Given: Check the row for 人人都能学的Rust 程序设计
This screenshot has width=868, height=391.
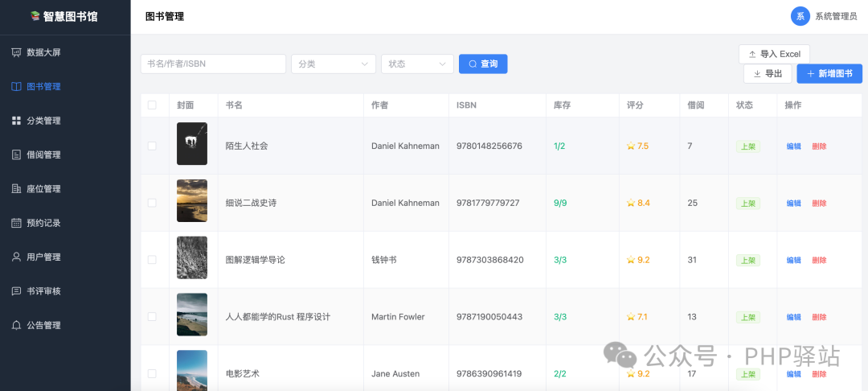Looking at the screenshot, I should point(152,316).
